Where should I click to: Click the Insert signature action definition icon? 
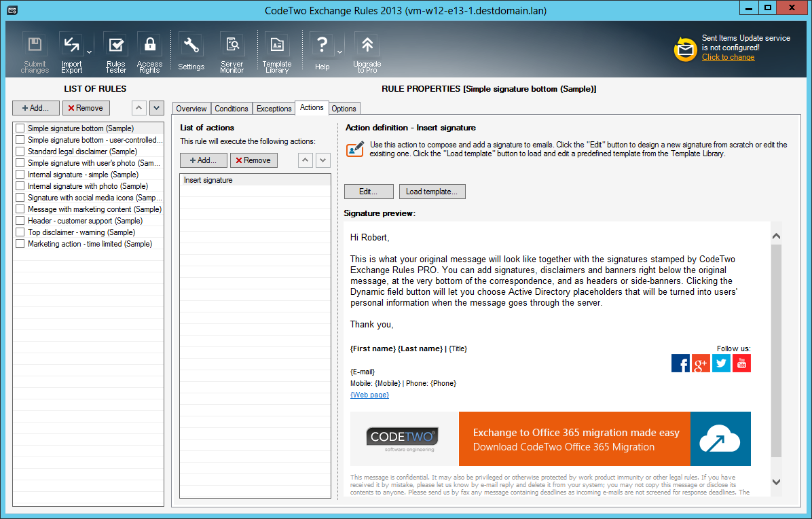[x=354, y=149]
